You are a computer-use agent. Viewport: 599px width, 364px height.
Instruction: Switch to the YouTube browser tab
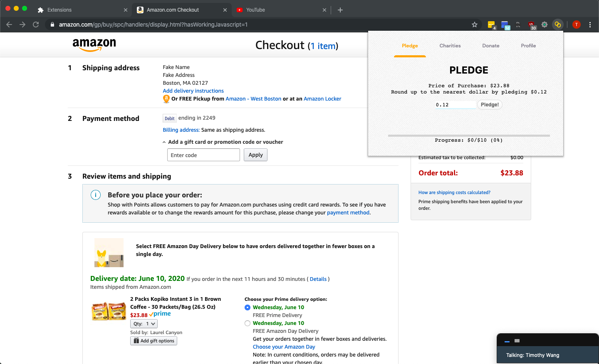click(281, 10)
